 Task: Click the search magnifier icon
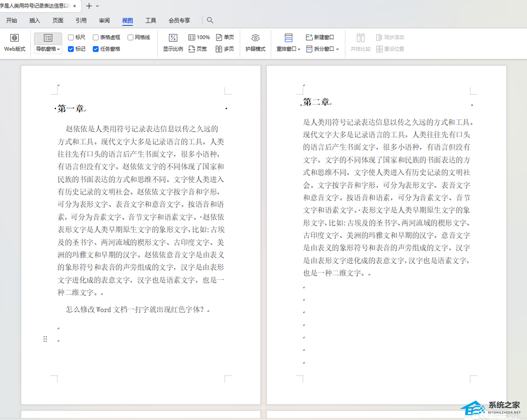coord(210,20)
